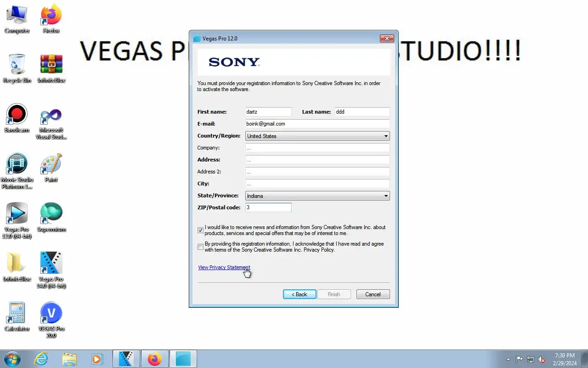
Task: Focus the Company field
Action: tap(317, 148)
